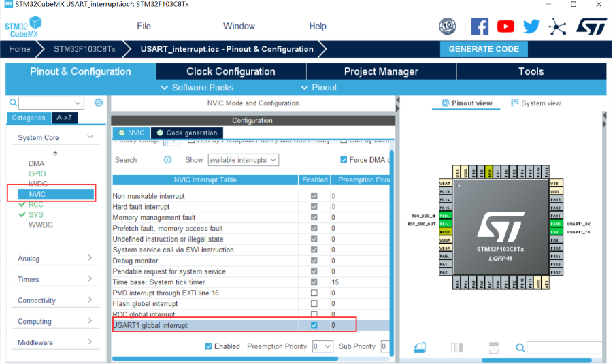Open the Preemption Priority dropdown
Image resolution: width=615 pixels, height=364 pixels.
(x=322, y=346)
